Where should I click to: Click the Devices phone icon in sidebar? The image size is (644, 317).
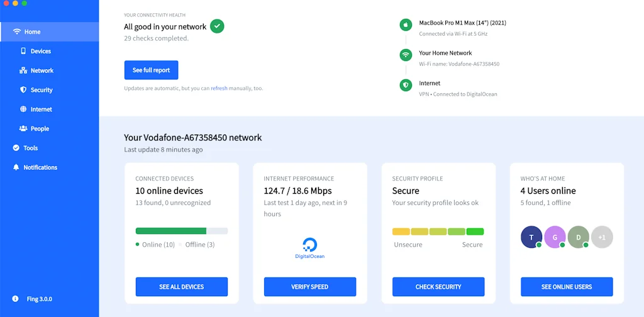click(23, 51)
